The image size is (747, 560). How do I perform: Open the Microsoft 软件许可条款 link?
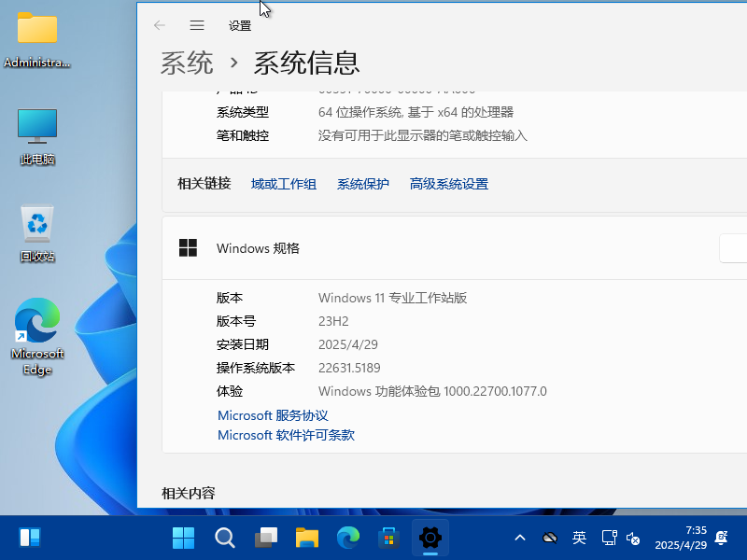(286, 435)
